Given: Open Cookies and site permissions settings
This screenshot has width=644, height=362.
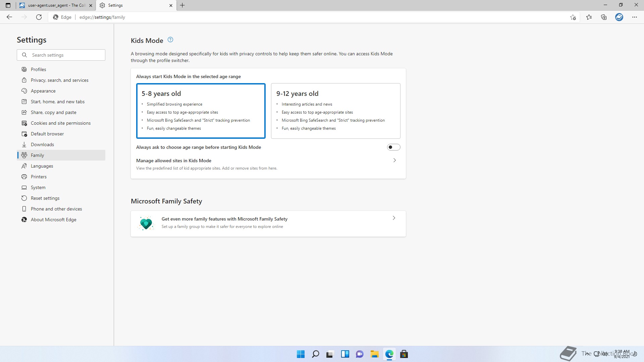Looking at the screenshot, I should coord(61,123).
